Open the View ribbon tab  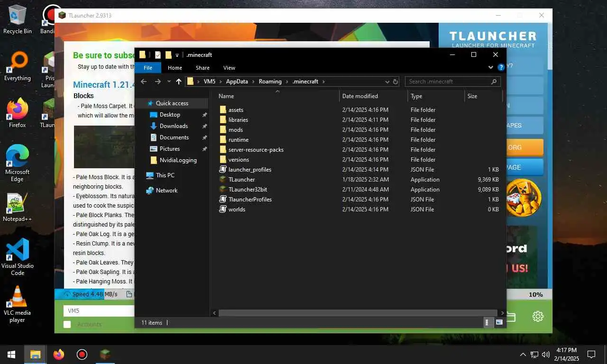(229, 68)
